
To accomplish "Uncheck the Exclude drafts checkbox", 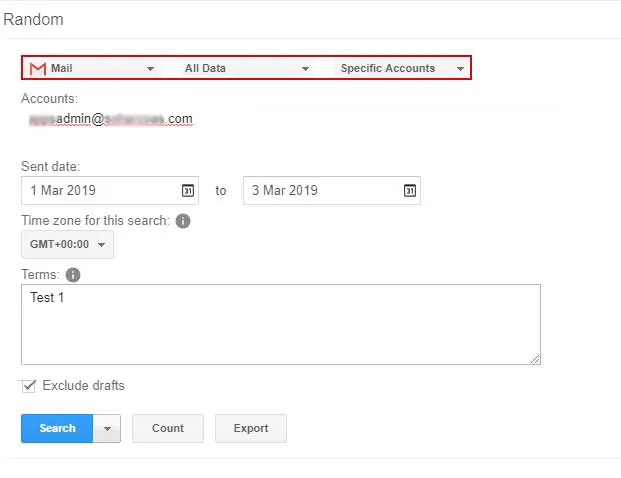I will tap(29, 386).
